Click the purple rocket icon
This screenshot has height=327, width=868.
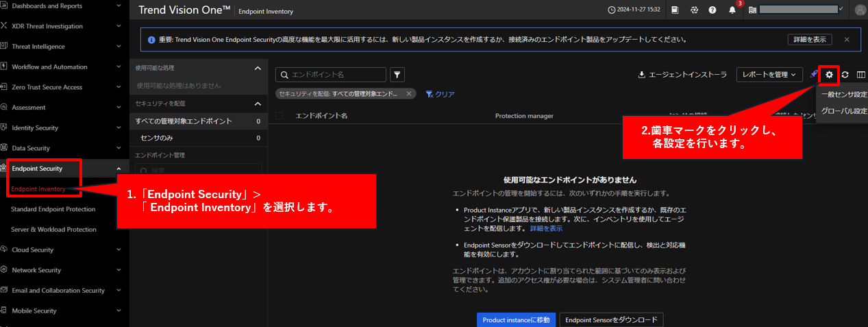point(813,74)
